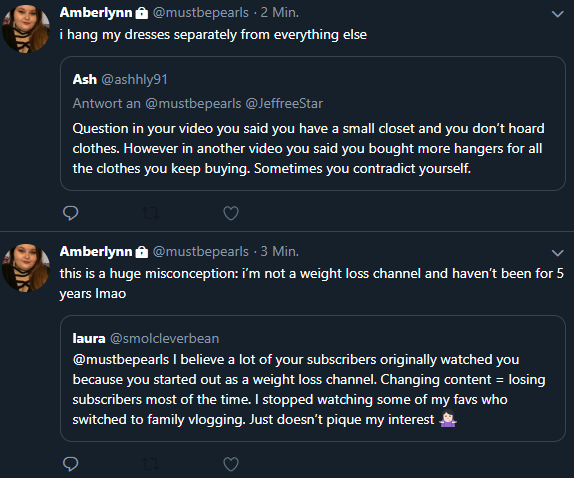574x478 pixels.
Task: Click retweet icon under dresses tweet
Action: [150, 213]
